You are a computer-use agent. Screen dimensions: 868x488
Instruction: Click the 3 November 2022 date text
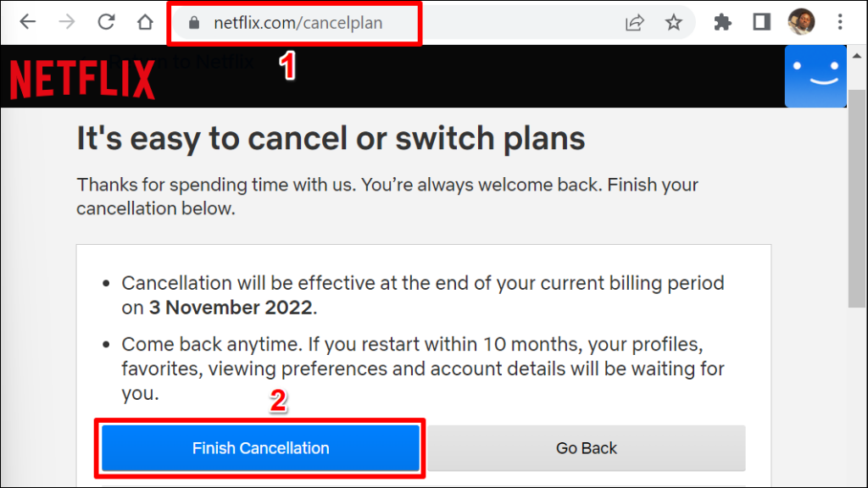(x=231, y=308)
